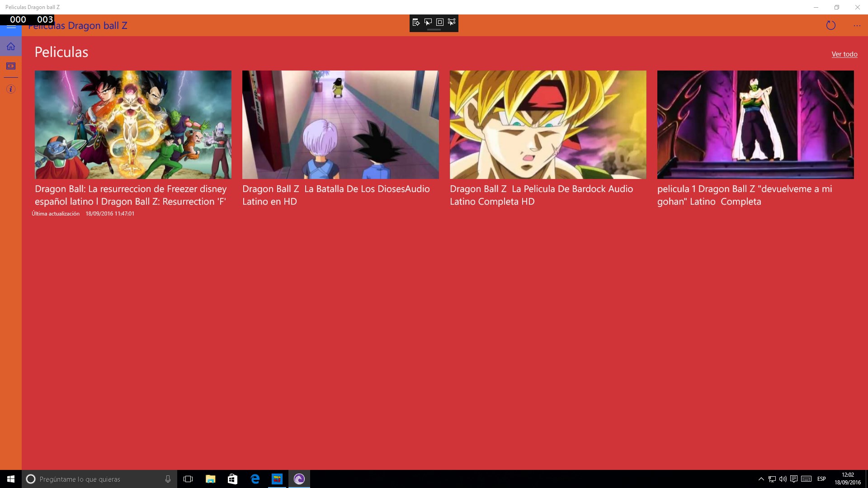868x488 pixels.
Task: Open the movies list icon in sidebar
Action: click(11, 66)
